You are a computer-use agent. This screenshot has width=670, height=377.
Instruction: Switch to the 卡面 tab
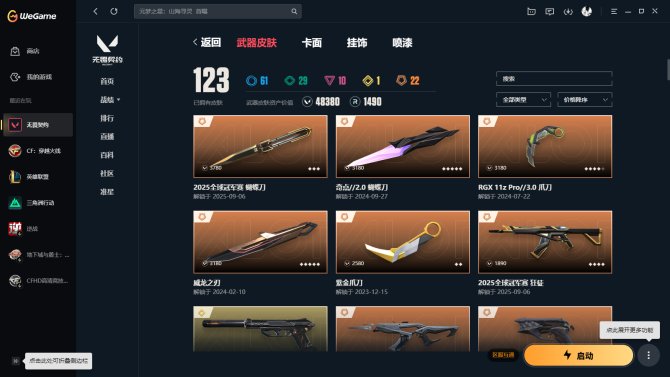(311, 43)
